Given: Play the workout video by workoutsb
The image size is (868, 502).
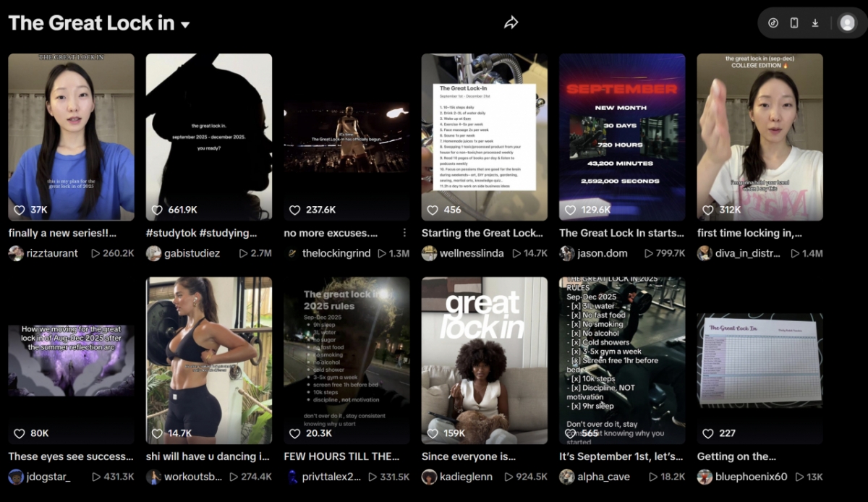Looking at the screenshot, I should 209,360.
